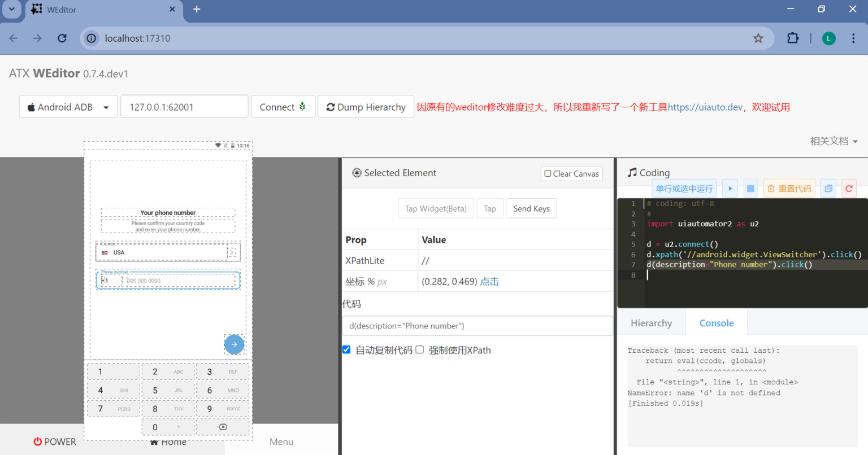The width and height of the screenshot is (868, 455).
Task: Click code line 3 import uiautomator2
Action: [702, 224]
